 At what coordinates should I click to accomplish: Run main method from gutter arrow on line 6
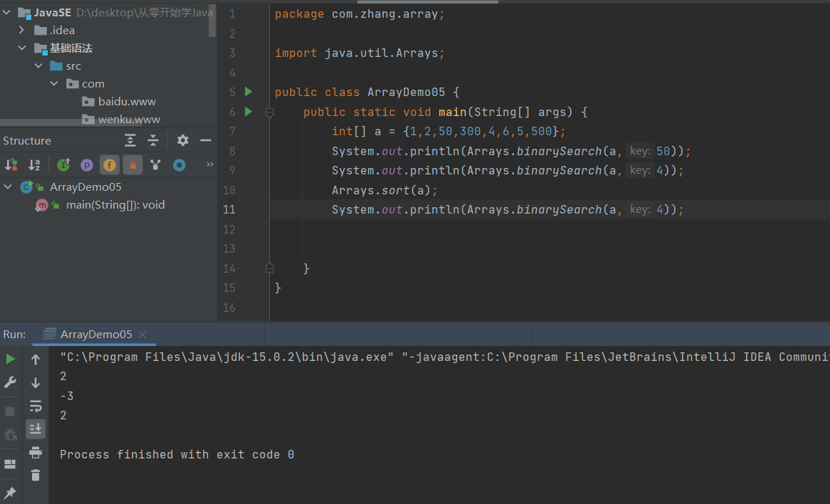point(248,112)
